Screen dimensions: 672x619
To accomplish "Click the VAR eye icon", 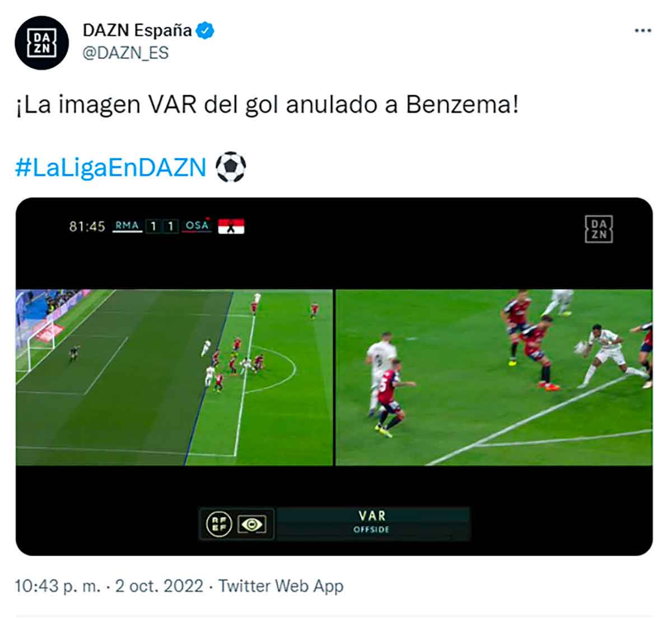I will 252,524.
